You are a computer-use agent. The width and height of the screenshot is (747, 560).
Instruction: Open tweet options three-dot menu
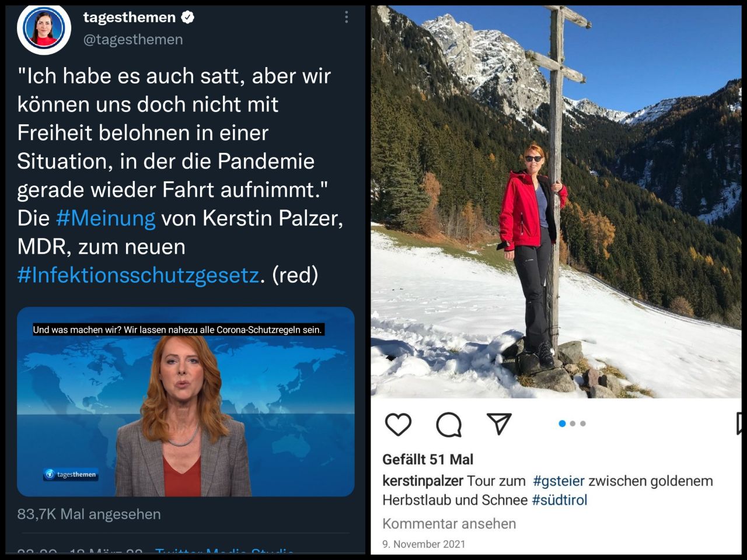(346, 17)
